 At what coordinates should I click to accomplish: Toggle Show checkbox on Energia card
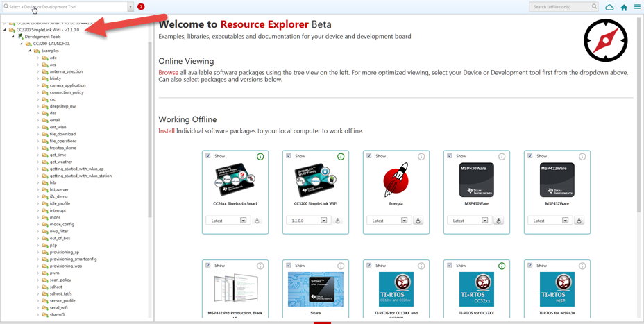coord(369,156)
